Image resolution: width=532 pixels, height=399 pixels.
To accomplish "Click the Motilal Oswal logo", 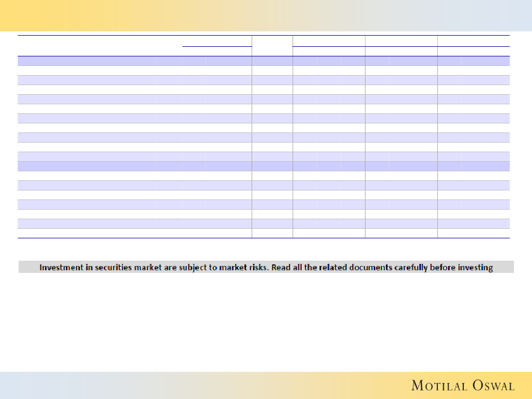I will (463, 386).
